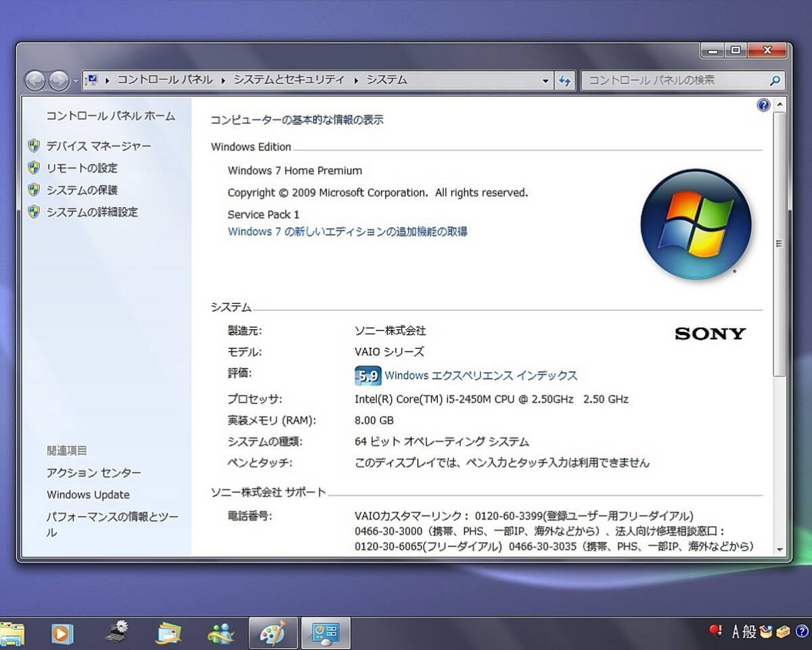The height and width of the screenshot is (650, 812).
Task: Open the laptop with gear taskbar icon
Action: tap(116, 632)
